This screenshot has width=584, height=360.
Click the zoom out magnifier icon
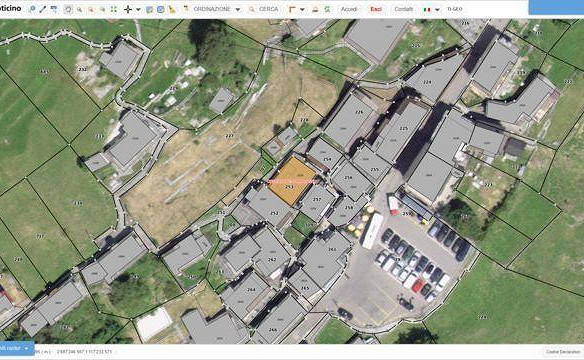click(x=91, y=9)
